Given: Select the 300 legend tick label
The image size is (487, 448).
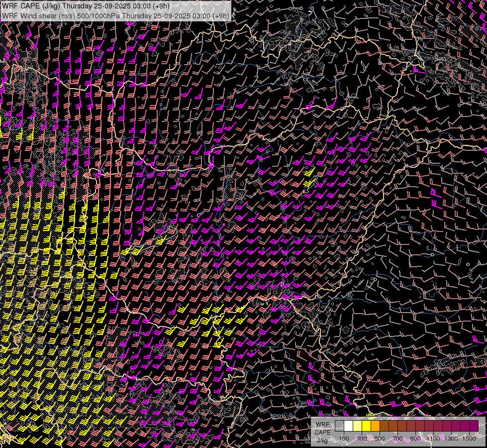Looking at the screenshot, I should pos(362,439).
